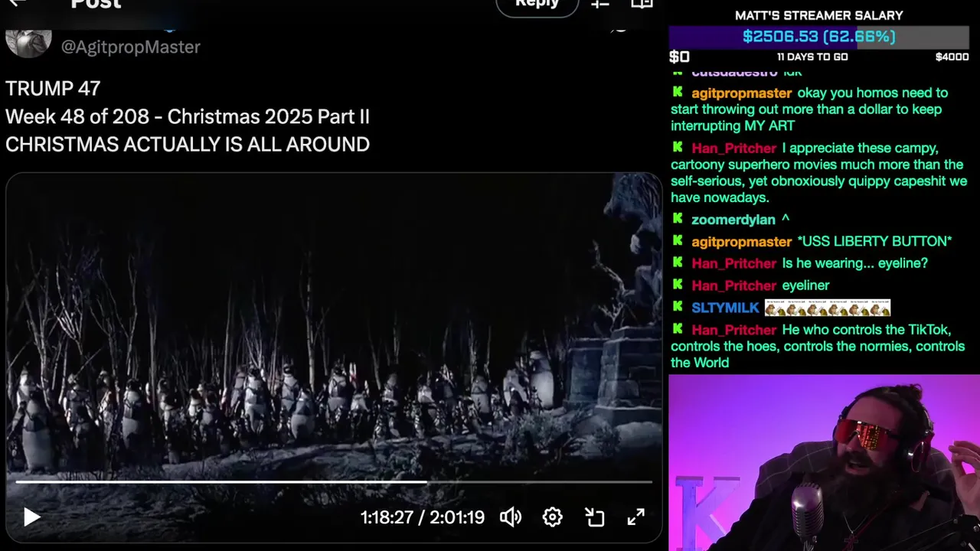
Task: Seek on the video progress bar
Action: click(334, 482)
